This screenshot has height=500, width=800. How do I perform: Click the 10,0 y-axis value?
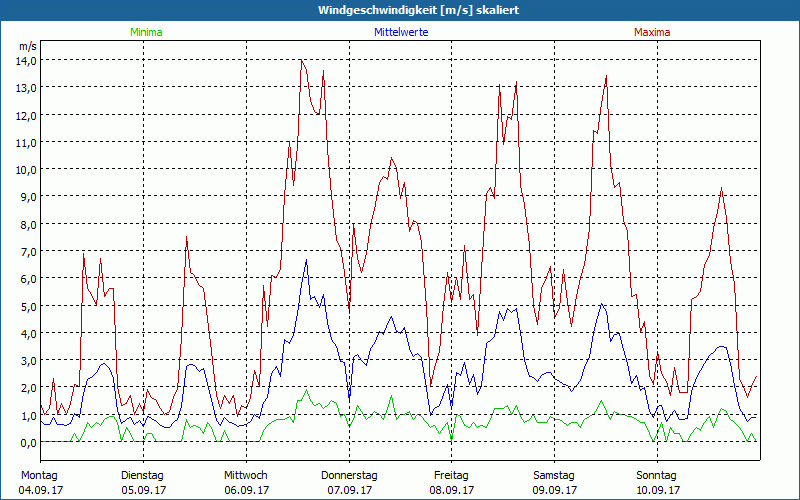pyautogui.click(x=26, y=170)
